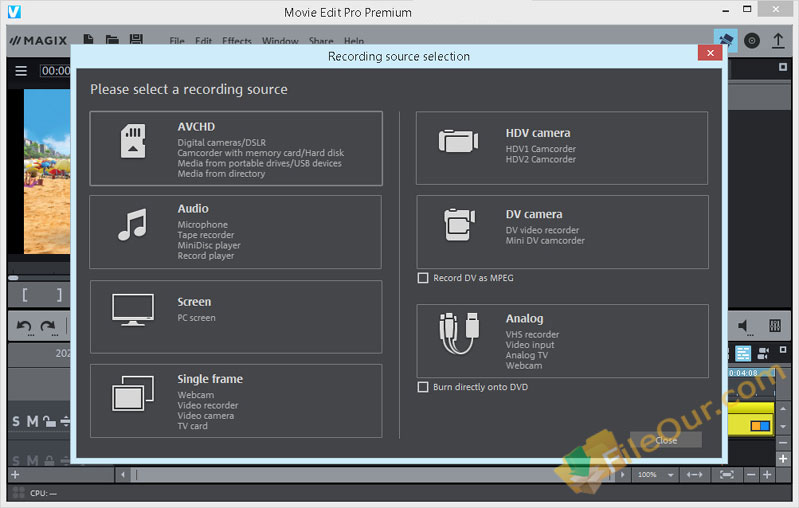Close the dialog with Close button
799x508 pixels.
[665, 440]
